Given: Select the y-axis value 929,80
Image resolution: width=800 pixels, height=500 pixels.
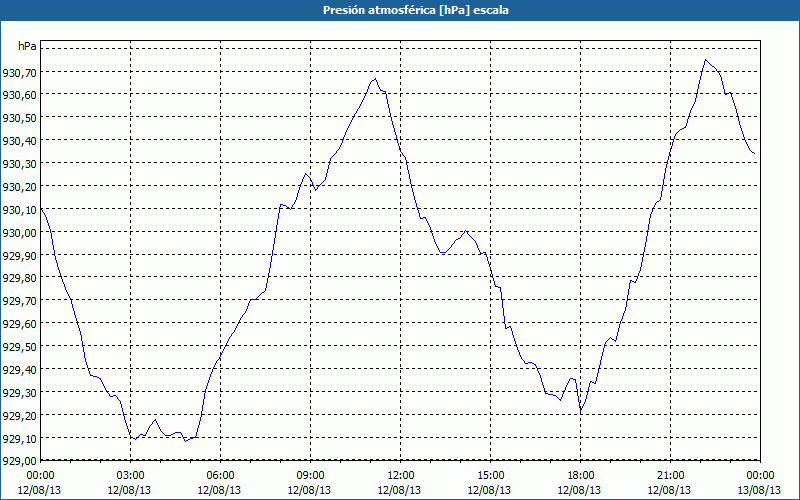Looking at the screenshot, I should coord(19,279).
